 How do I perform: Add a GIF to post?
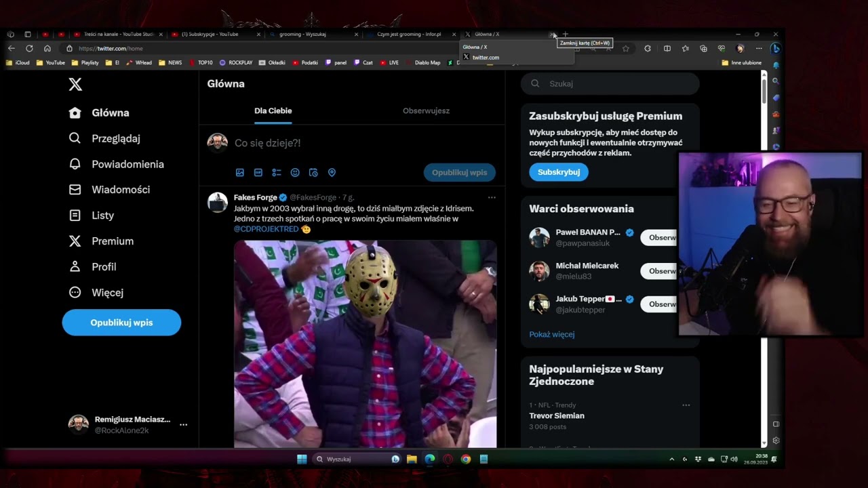(x=258, y=173)
